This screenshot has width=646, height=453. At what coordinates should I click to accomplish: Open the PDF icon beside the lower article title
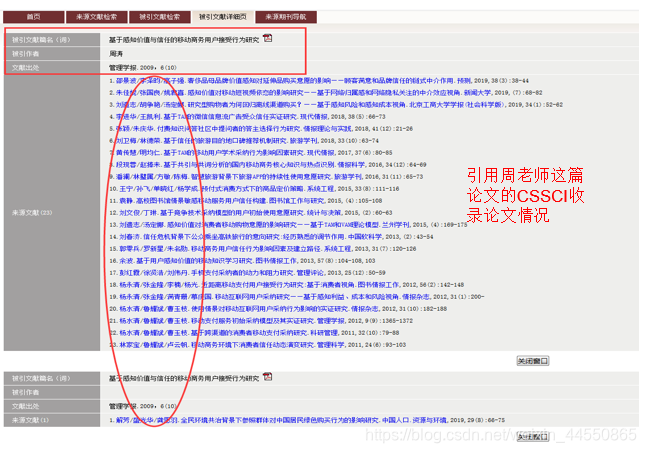point(268,377)
